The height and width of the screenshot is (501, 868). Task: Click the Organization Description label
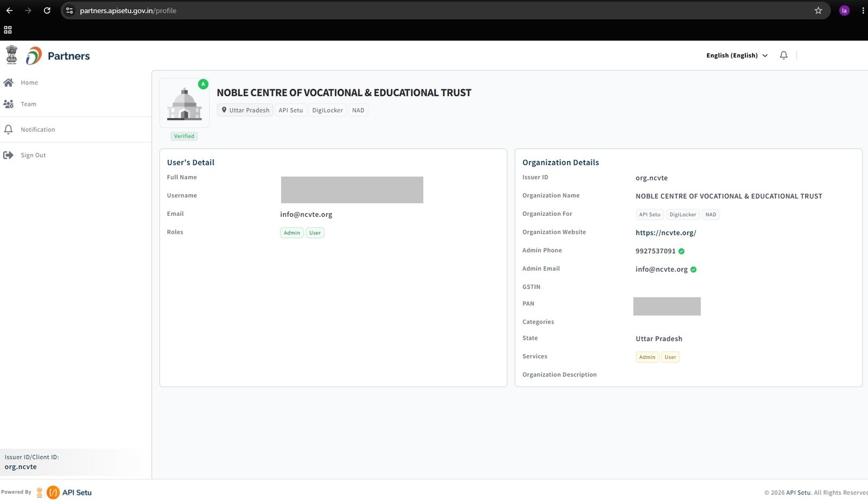559,375
